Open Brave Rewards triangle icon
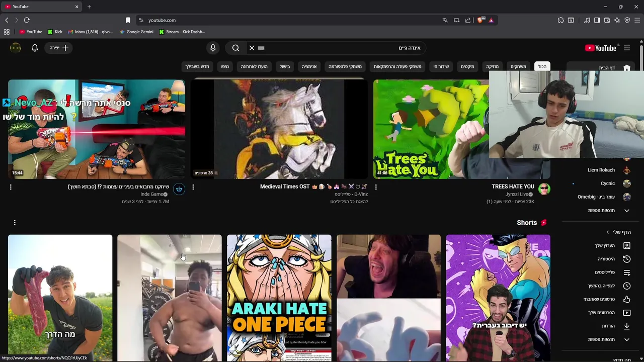This screenshot has width=644, height=362. (491, 20)
